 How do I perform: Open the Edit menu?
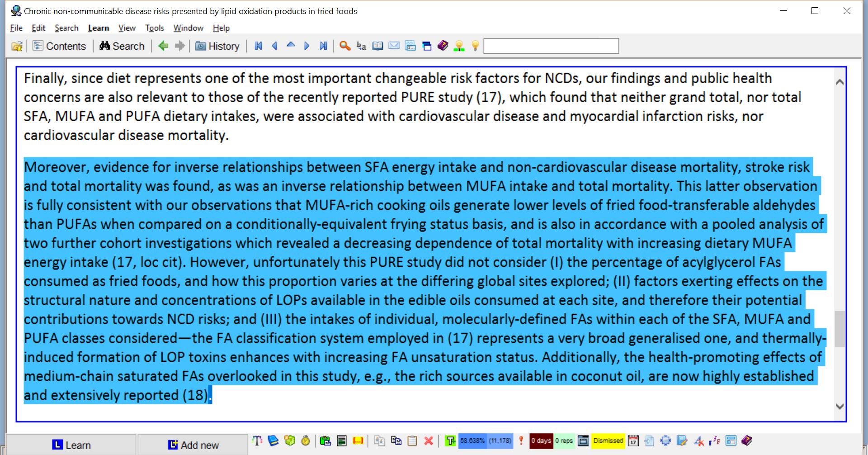38,28
